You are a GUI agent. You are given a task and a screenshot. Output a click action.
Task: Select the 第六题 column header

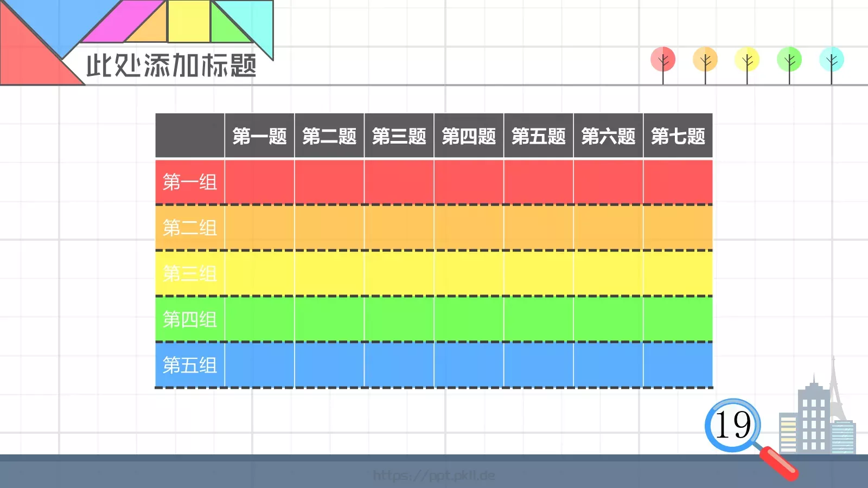608,136
